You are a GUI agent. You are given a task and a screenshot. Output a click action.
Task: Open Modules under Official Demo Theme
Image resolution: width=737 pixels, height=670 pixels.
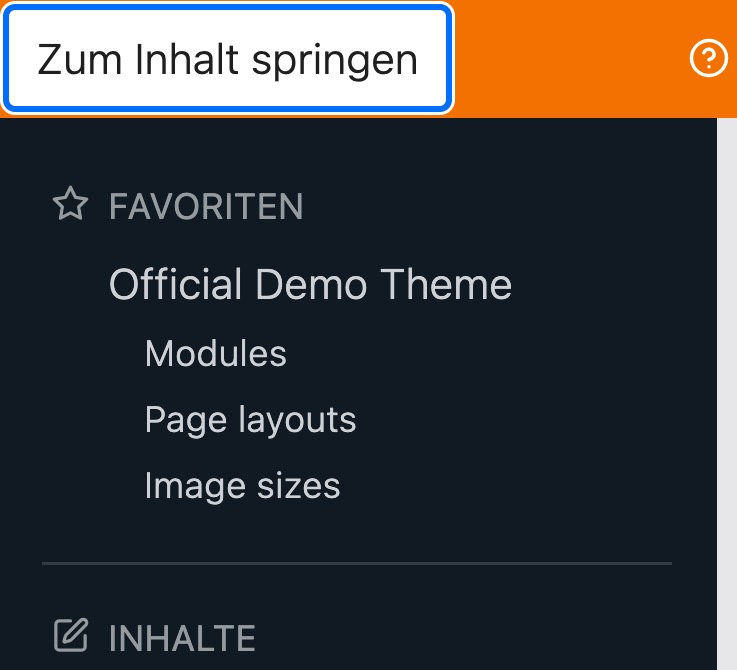[x=215, y=353]
